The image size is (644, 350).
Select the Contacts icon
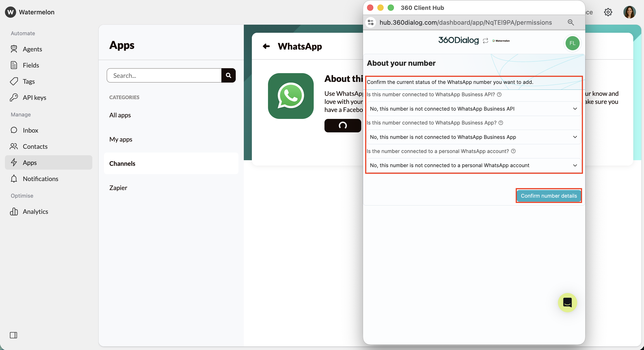click(x=14, y=147)
